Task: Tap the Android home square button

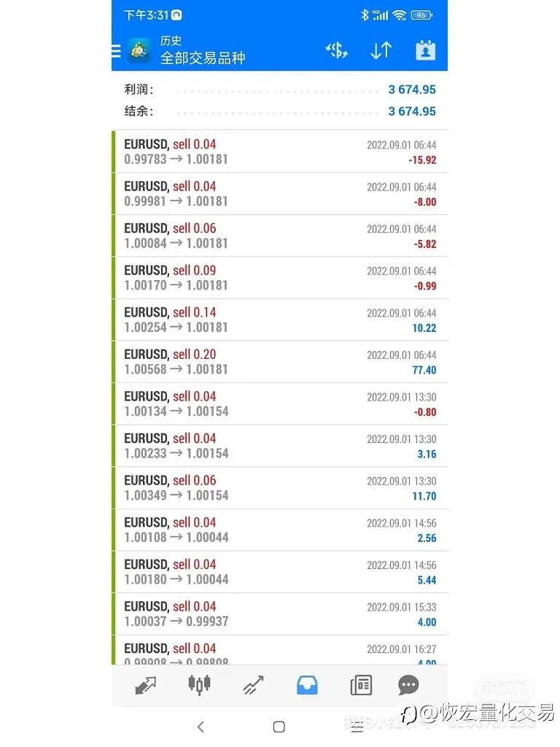Action: coord(279,727)
